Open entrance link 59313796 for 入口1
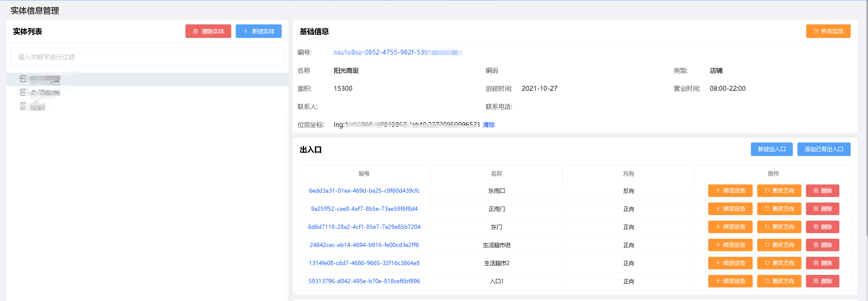The width and height of the screenshot is (868, 301). (364, 281)
